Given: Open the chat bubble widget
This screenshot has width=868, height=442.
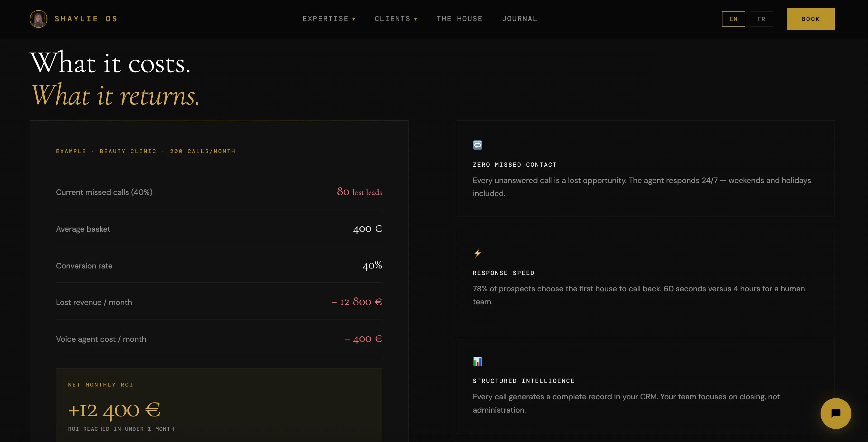Looking at the screenshot, I should coord(836,413).
